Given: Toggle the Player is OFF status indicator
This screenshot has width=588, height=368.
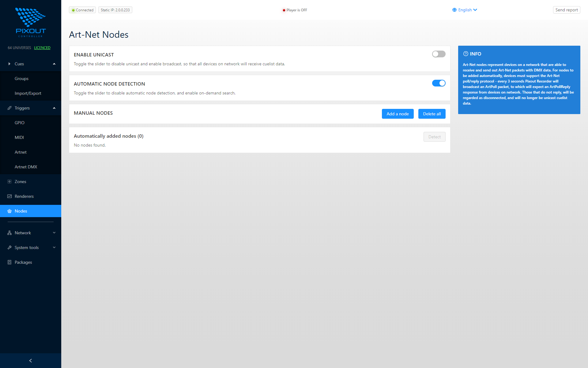Looking at the screenshot, I should coord(283,10).
